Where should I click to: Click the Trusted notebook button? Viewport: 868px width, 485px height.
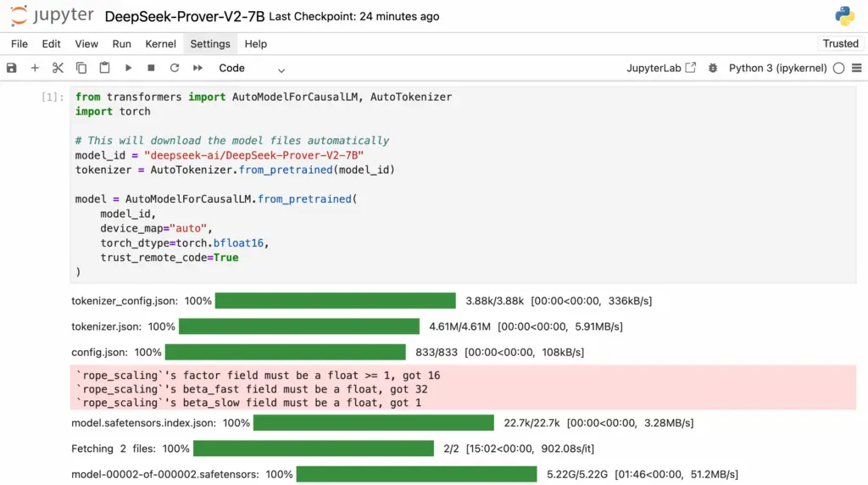pos(840,44)
